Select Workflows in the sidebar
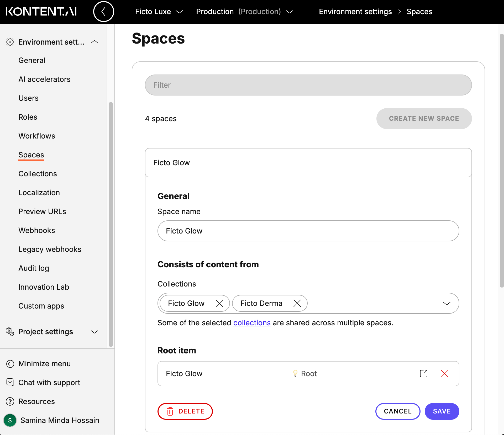 click(37, 136)
